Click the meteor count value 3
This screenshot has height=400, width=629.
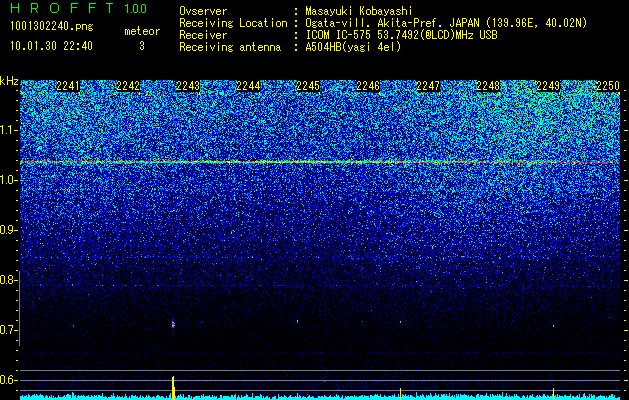[142, 46]
